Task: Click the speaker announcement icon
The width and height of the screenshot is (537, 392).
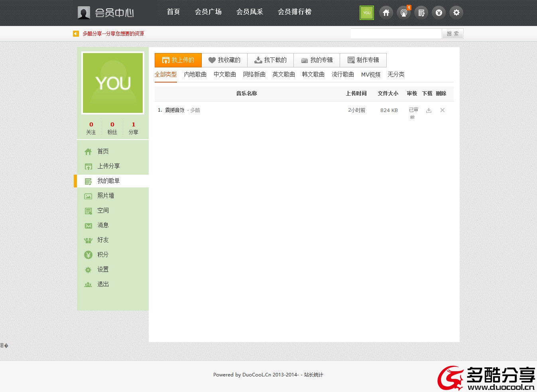Action: [x=76, y=34]
